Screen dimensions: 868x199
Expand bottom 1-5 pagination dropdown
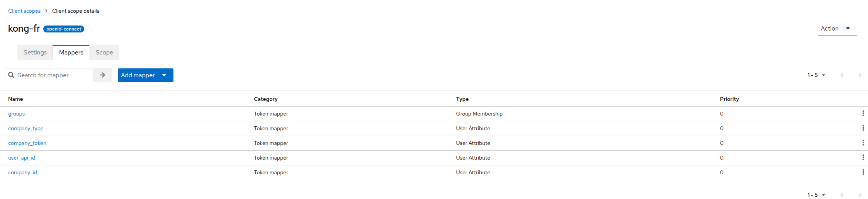(816, 195)
